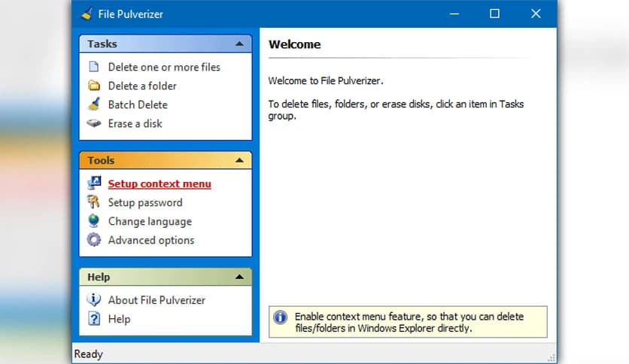Click the blue info icon in the yellow tip box
Viewport: 629px width, 364px height.
pos(280,317)
